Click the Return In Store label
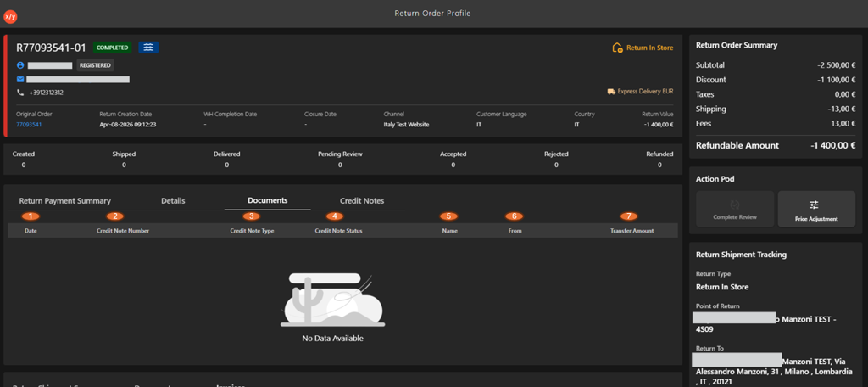The width and height of the screenshot is (868, 387). coord(650,48)
